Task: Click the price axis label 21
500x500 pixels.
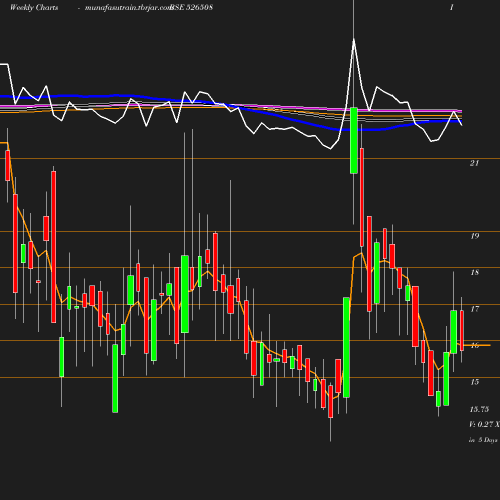Action: point(474,163)
